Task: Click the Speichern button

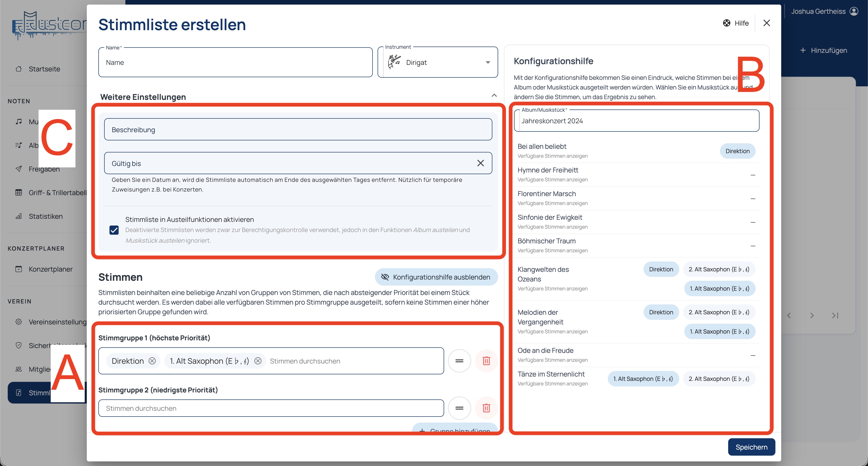Action: pyautogui.click(x=751, y=447)
